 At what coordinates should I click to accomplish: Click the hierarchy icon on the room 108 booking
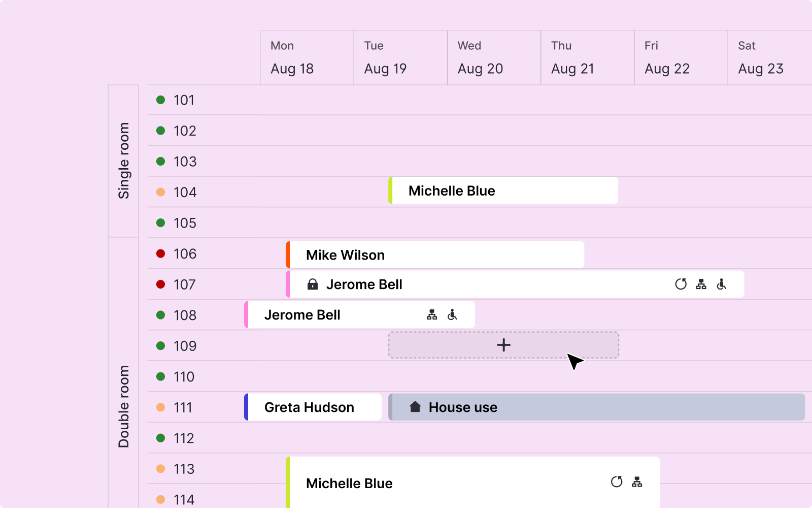432,315
